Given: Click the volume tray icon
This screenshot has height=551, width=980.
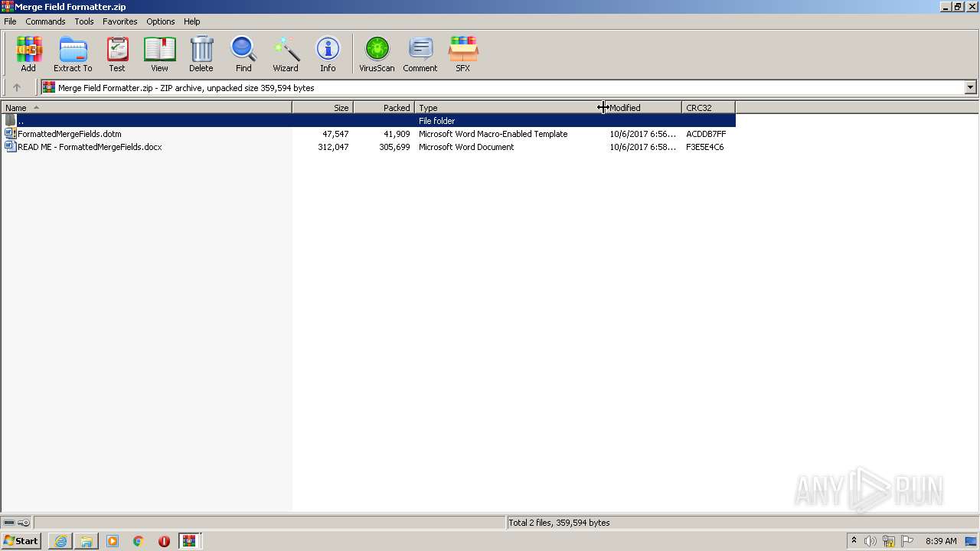Looking at the screenshot, I should (871, 541).
